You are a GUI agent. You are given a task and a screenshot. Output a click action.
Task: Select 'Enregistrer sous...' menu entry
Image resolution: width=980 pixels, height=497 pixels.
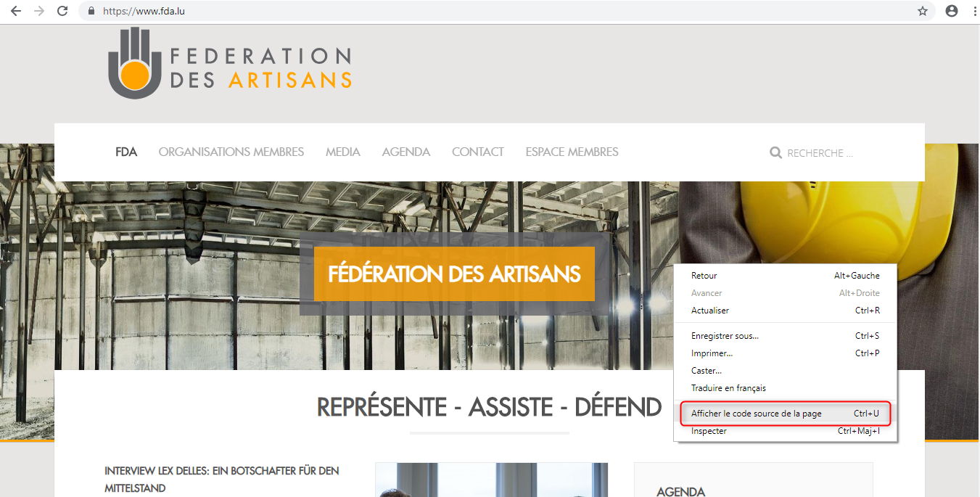tap(725, 336)
